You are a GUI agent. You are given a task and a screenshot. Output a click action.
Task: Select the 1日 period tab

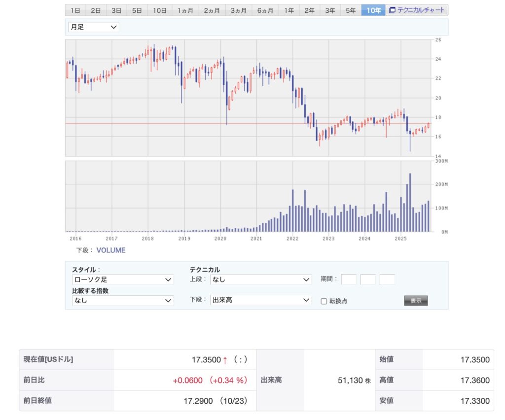click(x=75, y=10)
